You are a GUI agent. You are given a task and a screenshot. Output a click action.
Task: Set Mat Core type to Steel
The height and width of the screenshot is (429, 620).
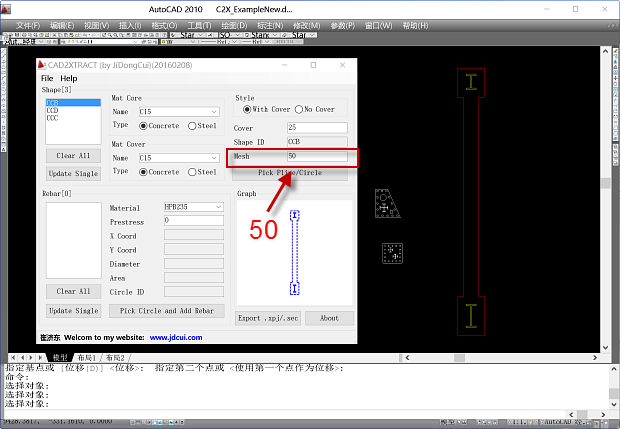[x=202, y=126]
